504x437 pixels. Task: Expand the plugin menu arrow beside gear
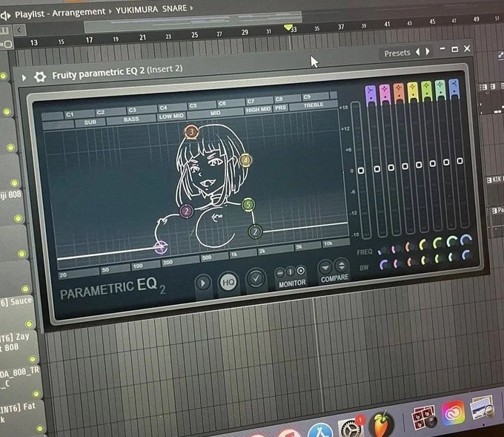pyautogui.click(x=24, y=76)
